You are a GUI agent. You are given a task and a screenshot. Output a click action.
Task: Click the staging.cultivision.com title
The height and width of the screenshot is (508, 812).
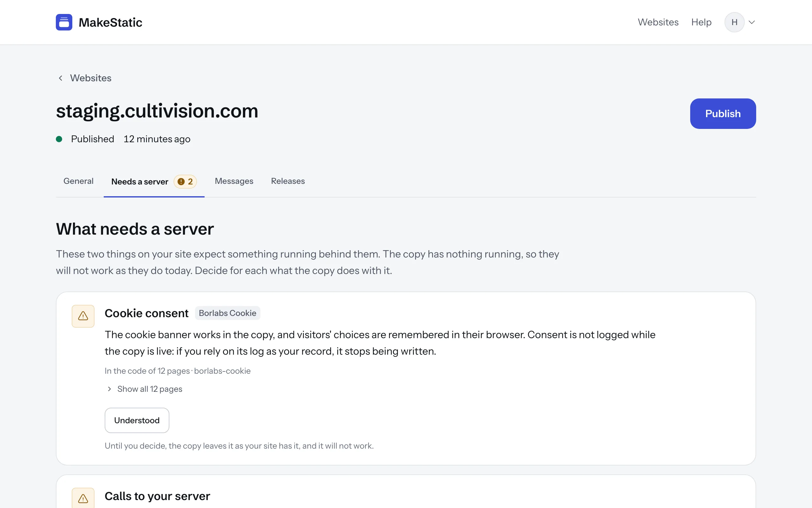click(x=157, y=111)
